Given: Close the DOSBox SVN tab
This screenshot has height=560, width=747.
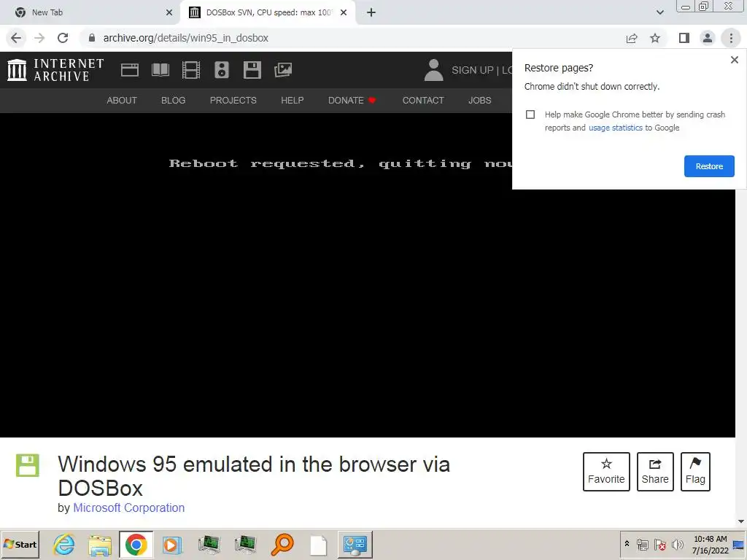Looking at the screenshot, I should click(x=344, y=12).
